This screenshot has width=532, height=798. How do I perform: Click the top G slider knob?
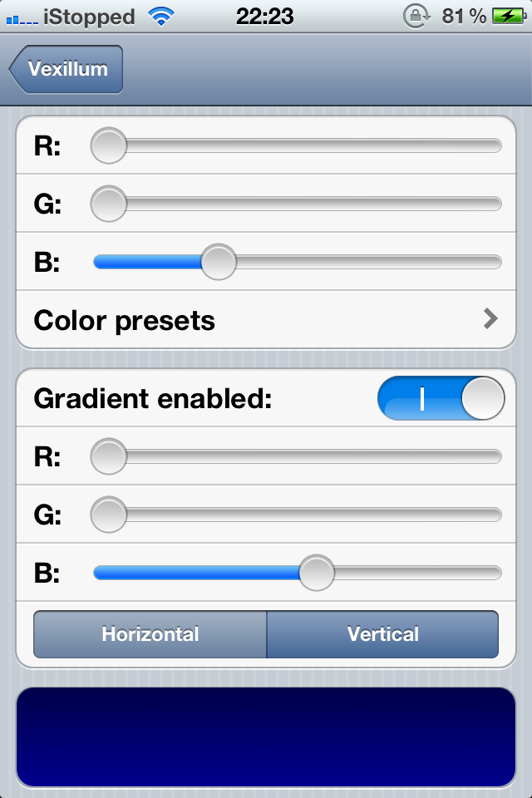coord(108,204)
